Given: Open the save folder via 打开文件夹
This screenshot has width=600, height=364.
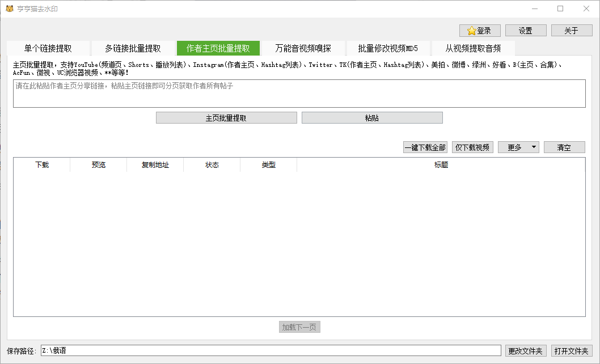Looking at the screenshot, I should click(x=572, y=350).
